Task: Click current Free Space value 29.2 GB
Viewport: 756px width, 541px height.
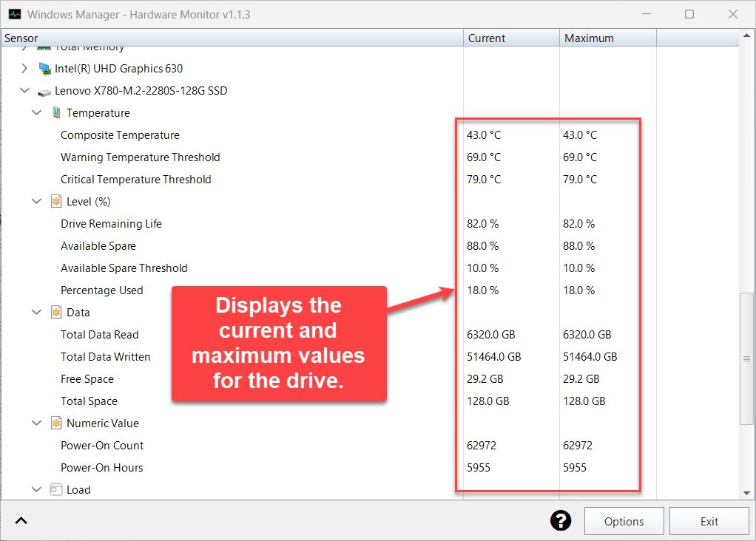Action: (x=485, y=378)
